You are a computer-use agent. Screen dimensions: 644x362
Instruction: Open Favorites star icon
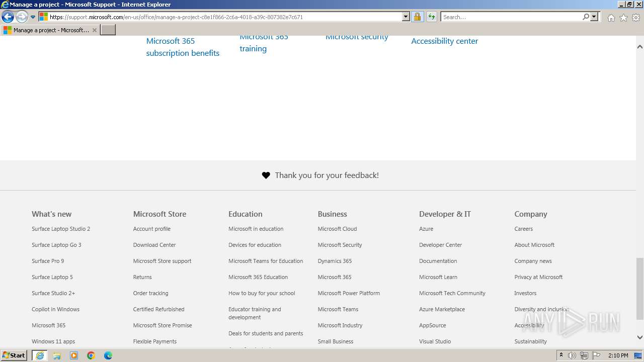pyautogui.click(x=623, y=18)
